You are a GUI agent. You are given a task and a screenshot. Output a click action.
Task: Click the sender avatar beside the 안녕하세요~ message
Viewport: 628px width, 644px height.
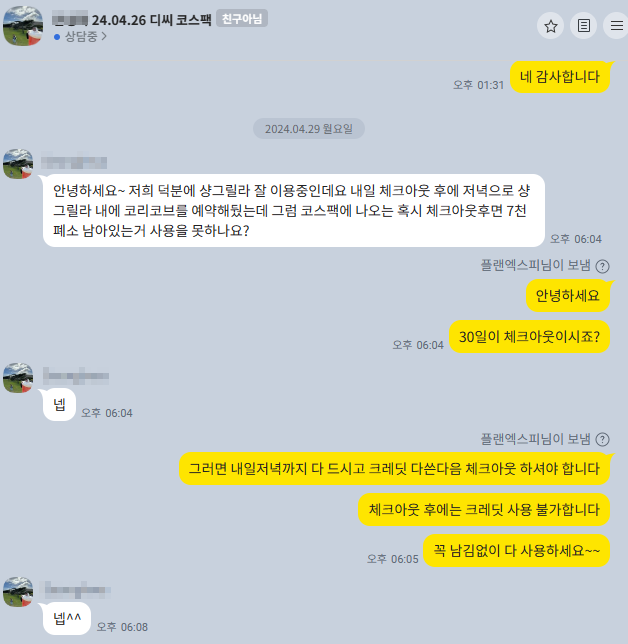point(18,164)
